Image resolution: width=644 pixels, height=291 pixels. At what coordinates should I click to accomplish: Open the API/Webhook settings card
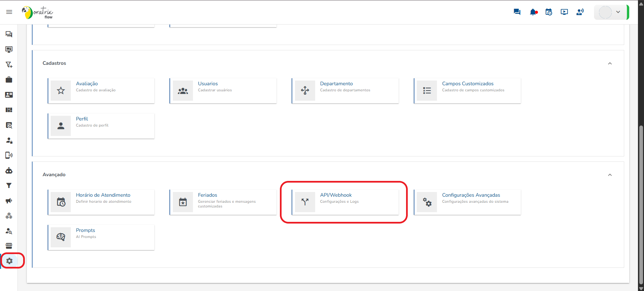click(345, 202)
